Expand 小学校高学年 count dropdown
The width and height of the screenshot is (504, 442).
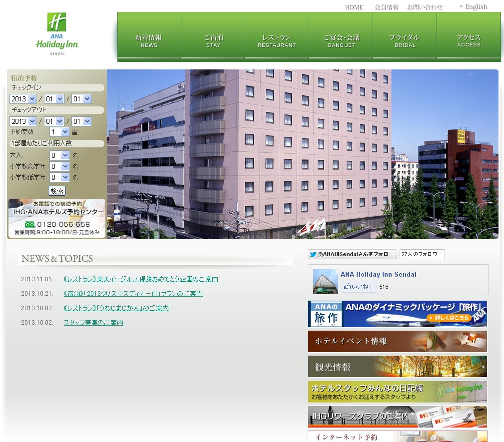click(59, 166)
